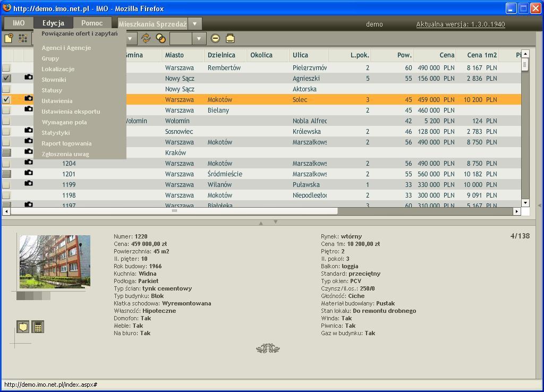Click camera icon in the Sosnowiec row
The width and height of the screenshot is (544, 392).
[x=29, y=130]
